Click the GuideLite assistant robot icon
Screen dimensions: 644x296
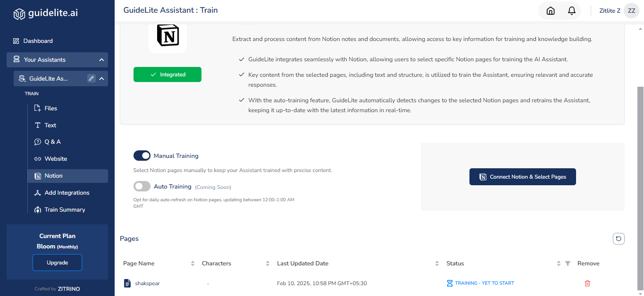pos(22,79)
